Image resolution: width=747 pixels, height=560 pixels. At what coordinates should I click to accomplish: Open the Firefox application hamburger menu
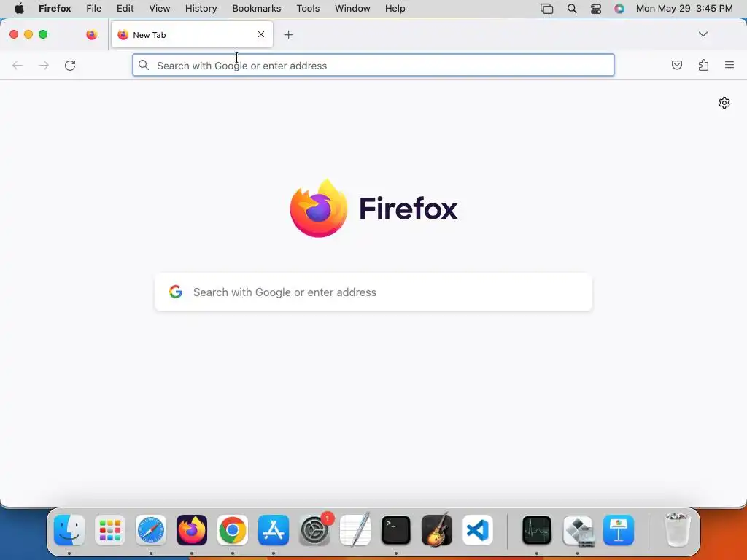tap(729, 65)
